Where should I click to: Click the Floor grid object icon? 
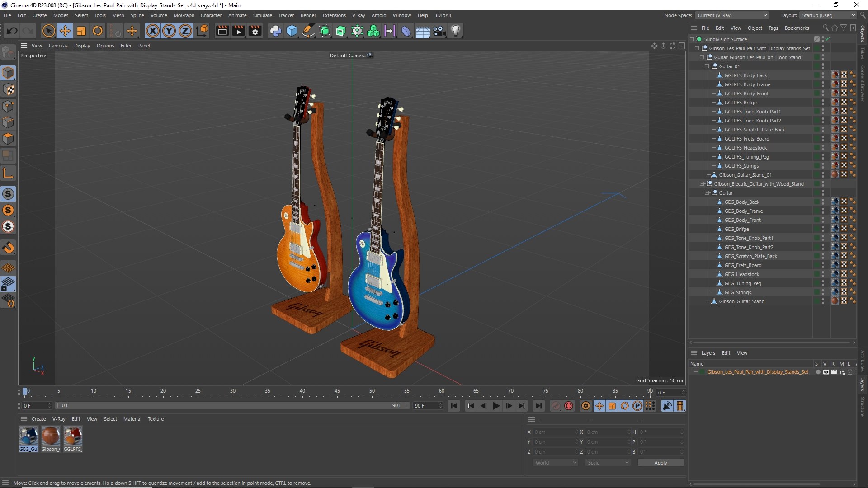click(x=423, y=31)
